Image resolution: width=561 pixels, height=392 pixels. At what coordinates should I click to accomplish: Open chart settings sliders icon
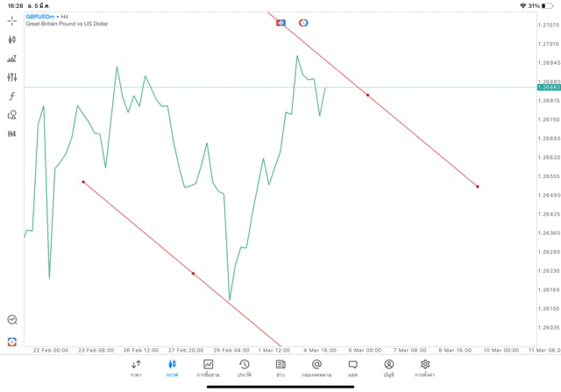11,77
